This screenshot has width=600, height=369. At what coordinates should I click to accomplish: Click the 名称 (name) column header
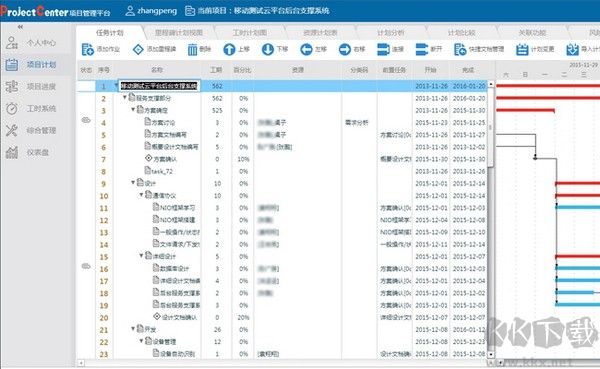[x=157, y=70]
